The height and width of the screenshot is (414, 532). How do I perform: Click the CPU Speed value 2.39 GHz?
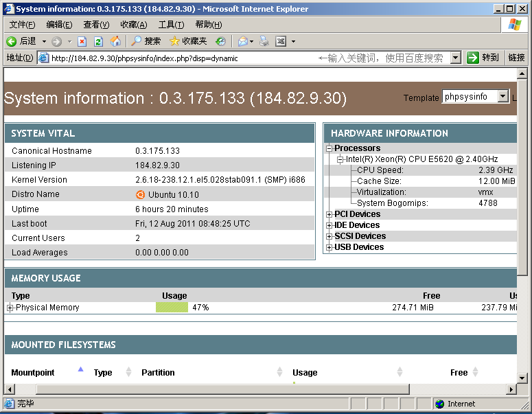496,170
